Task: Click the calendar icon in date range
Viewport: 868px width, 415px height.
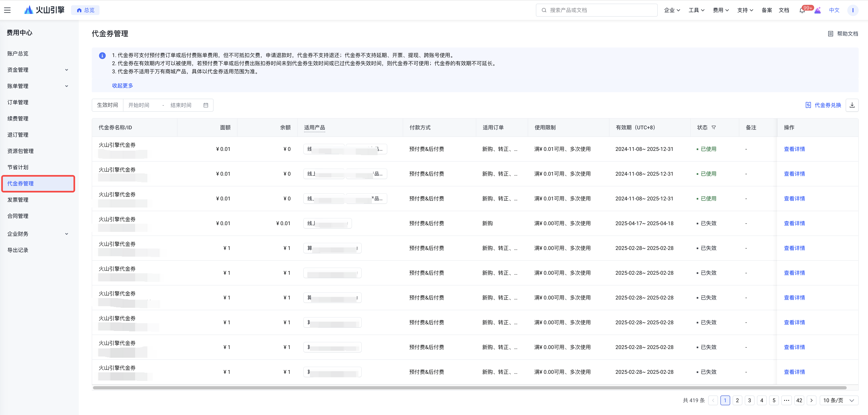Action: coord(206,105)
